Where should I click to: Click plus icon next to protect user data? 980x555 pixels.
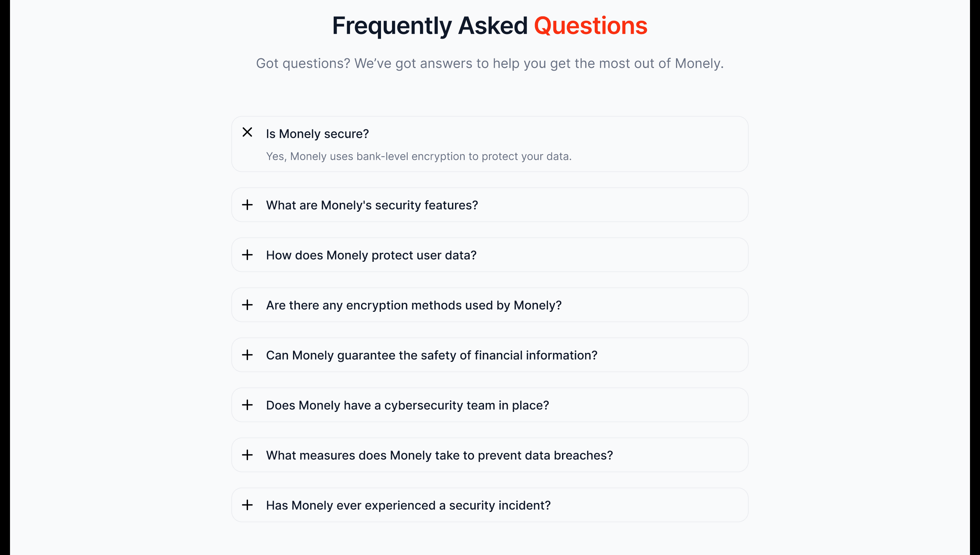(247, 254)
